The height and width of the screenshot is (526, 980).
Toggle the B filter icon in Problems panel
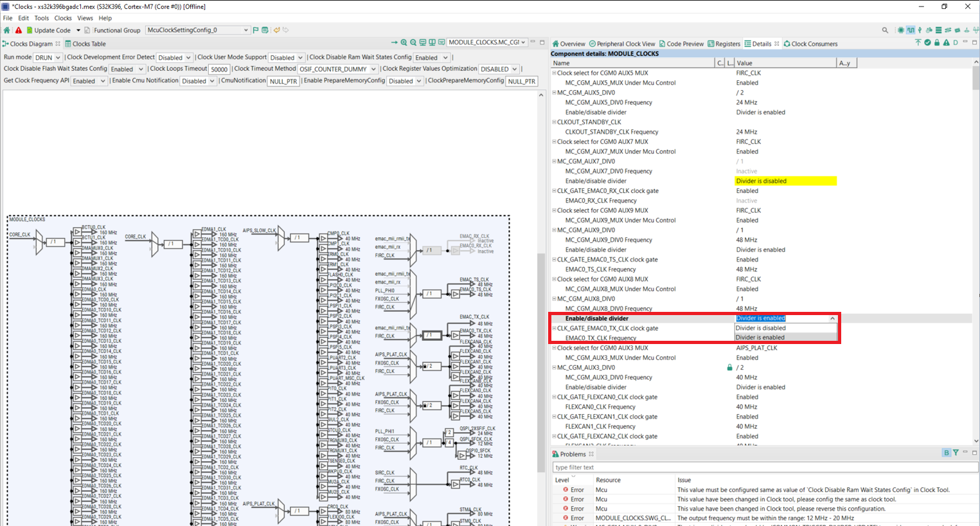click(947, 452)
